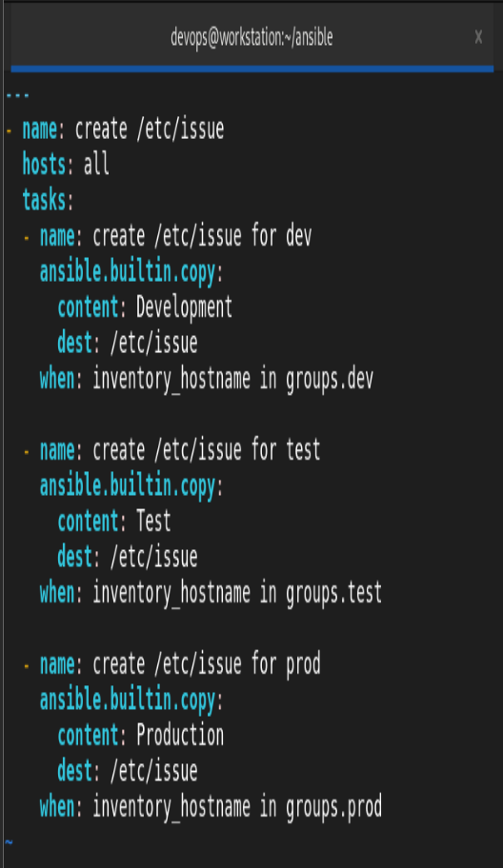Click 'groups.dev' in the first when condition

pos(329,379)
